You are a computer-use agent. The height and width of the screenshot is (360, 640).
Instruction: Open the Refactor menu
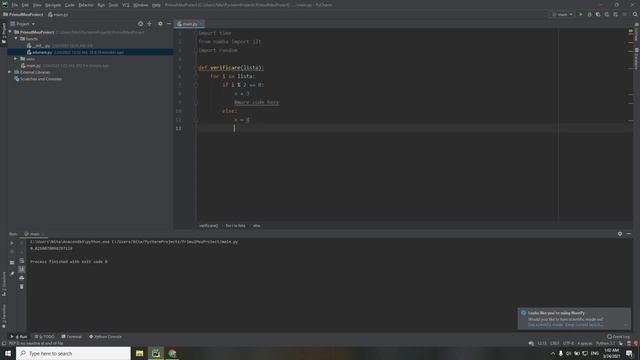point(86,5)
